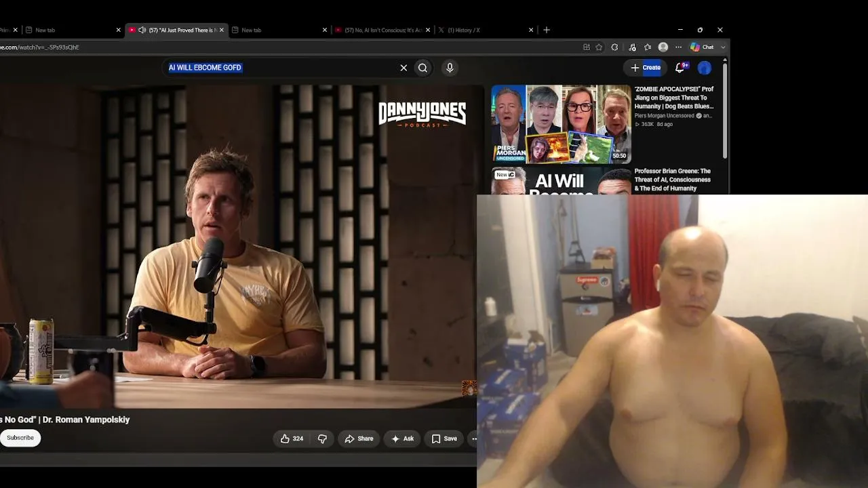Favorite this page with the star icon
The height and width of the screenshot is (488, 868).
coord(599,47)
